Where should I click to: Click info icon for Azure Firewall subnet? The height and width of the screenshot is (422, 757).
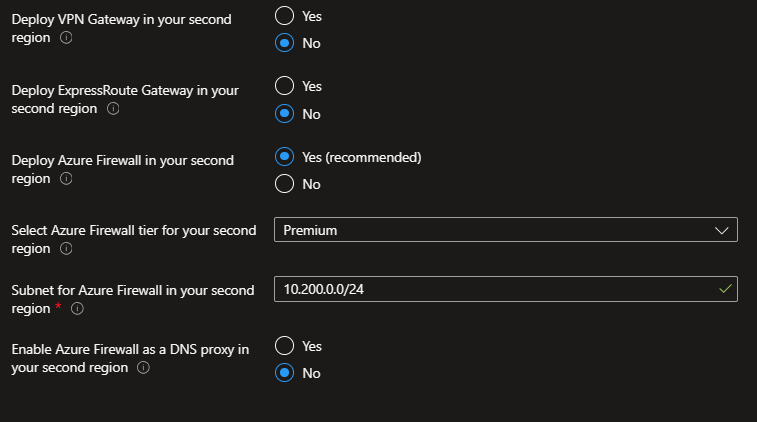point(77,309)
